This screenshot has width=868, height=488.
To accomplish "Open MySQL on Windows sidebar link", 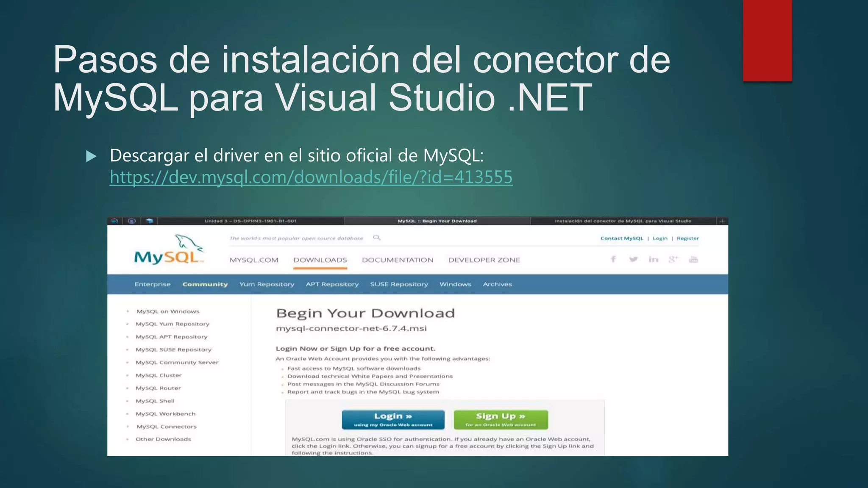I will click(x=168, y=311).
